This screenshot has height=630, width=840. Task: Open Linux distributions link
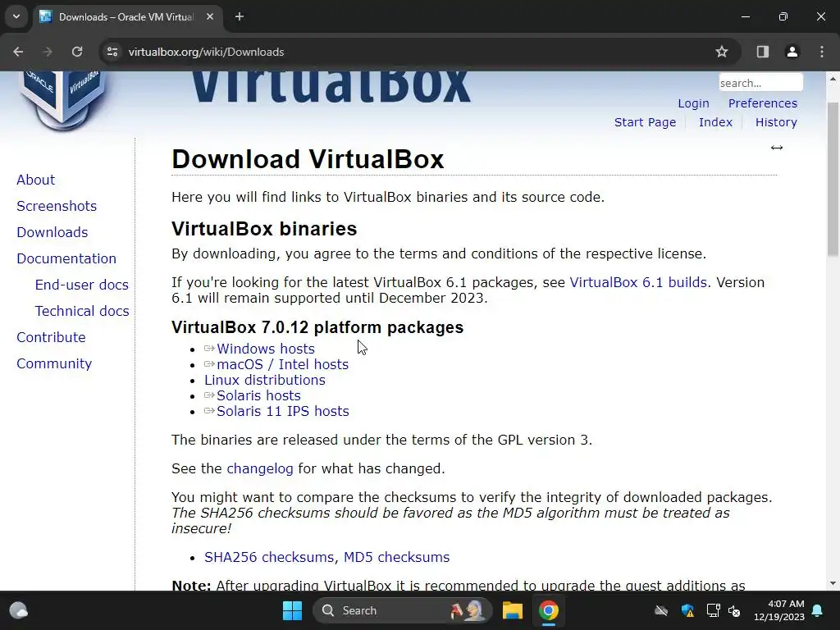(265, 380)
